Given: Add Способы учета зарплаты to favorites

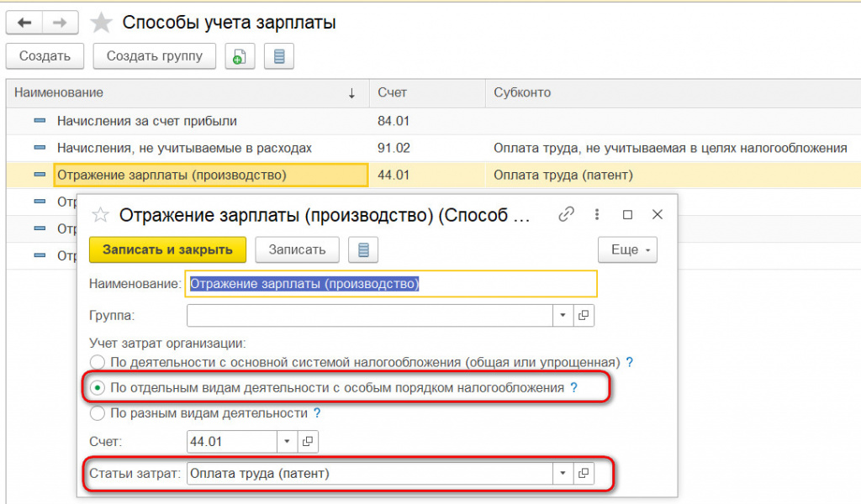Looking at the screenshot, I should point(101,23).
